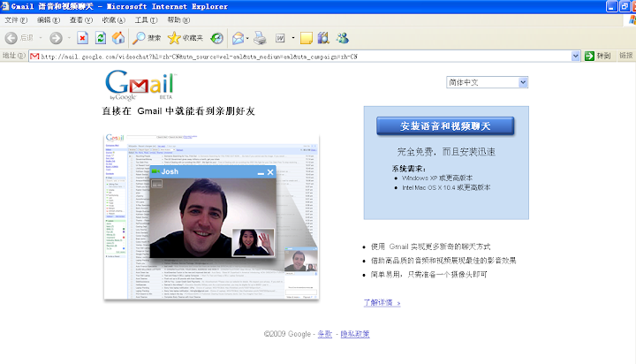Open the Back button history dropdown arrow
Viewport: 636px width, 364px height.
tap(41, 38)
